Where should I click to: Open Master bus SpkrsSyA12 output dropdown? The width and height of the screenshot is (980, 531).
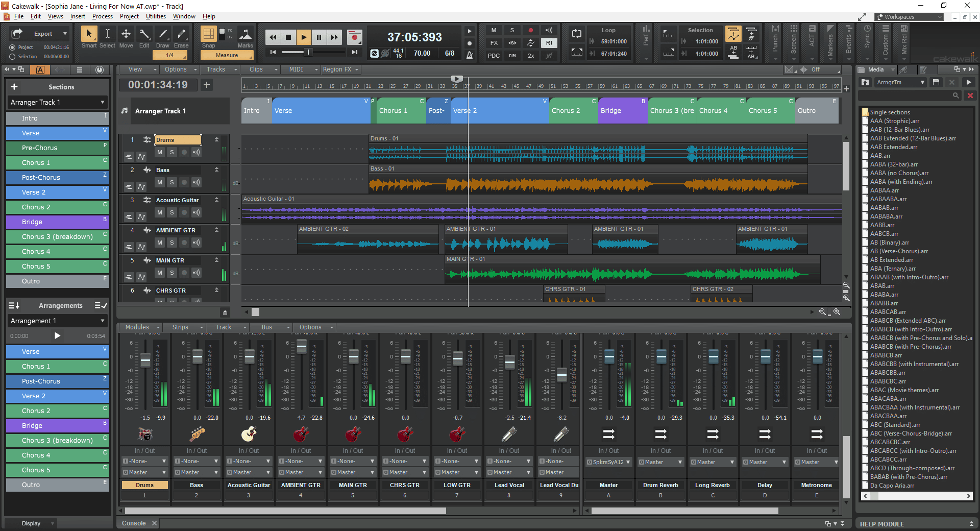tap(608, 462)
